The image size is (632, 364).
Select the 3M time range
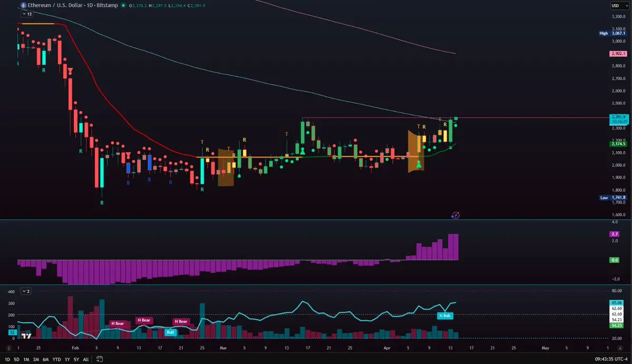pos(36,359)
